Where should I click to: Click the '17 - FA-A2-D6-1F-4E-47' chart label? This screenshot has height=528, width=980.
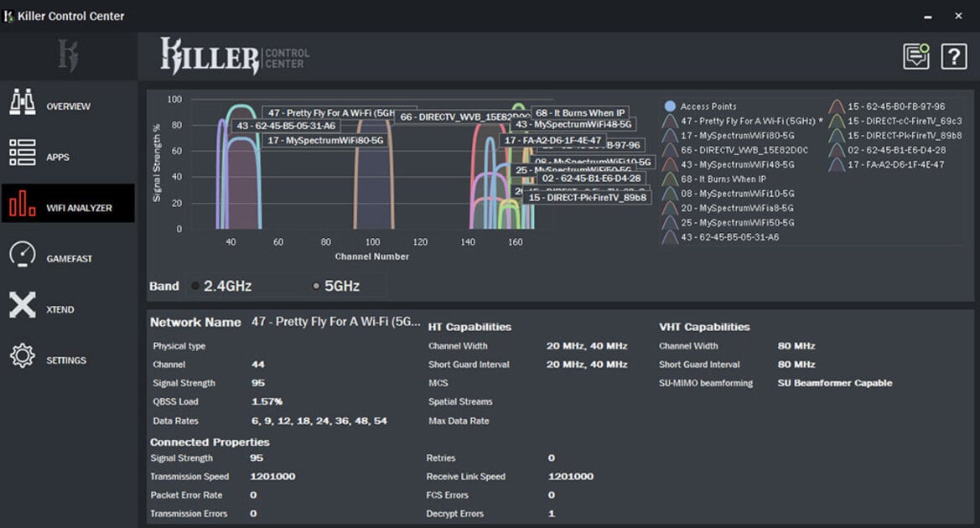[552, 141]
